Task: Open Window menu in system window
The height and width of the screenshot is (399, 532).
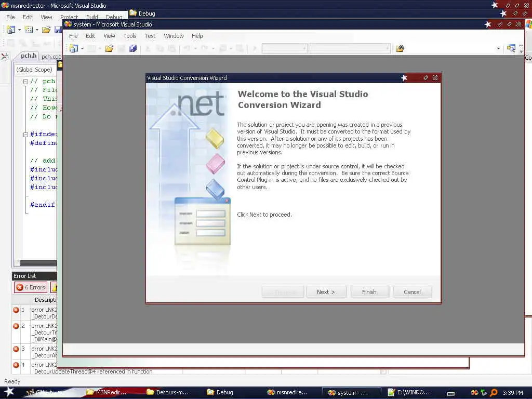Action: (x=174, y=36)
